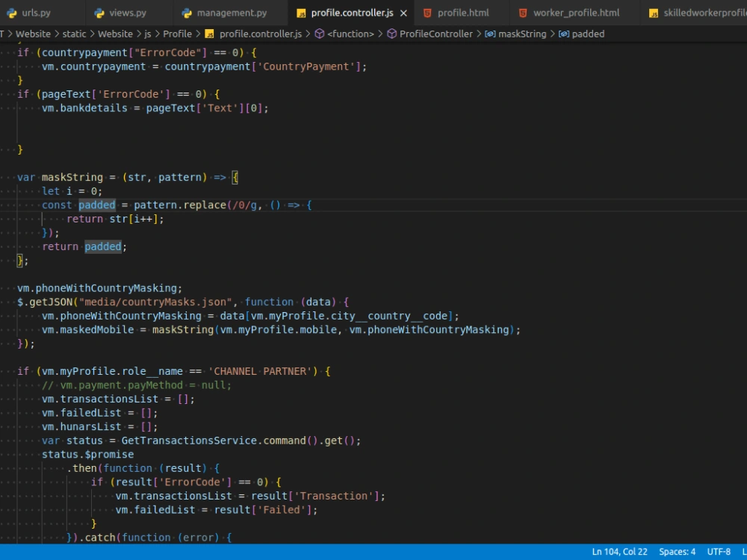Close the profile.controller.js tab
Image resolution: width=747 pixels, height=560 pixels.
point(403,13)
